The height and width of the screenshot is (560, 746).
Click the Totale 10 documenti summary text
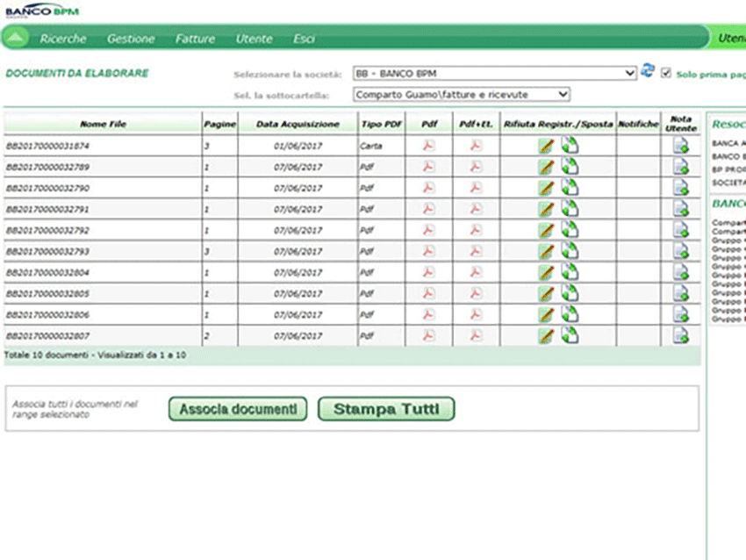pyautogui.click(x=95, y=355)
